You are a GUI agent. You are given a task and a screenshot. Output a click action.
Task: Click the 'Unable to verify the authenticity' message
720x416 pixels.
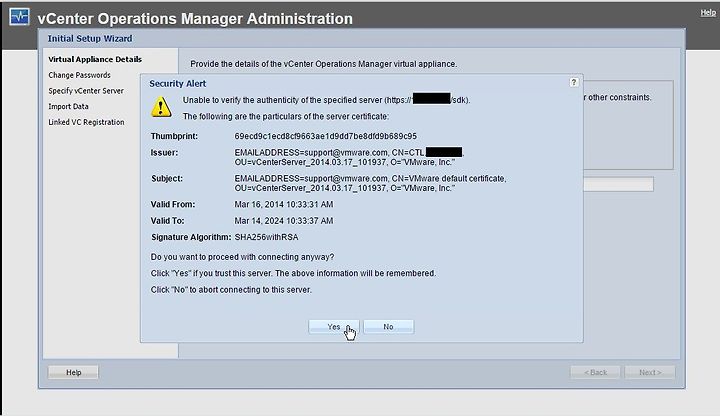click(326, 100)
